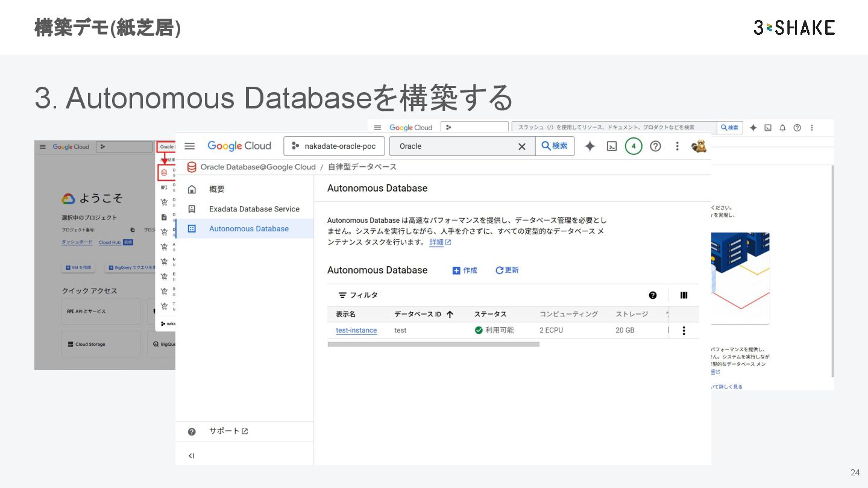Open the test-instance database link
The image size is (868, 488).
coord(356,330)
